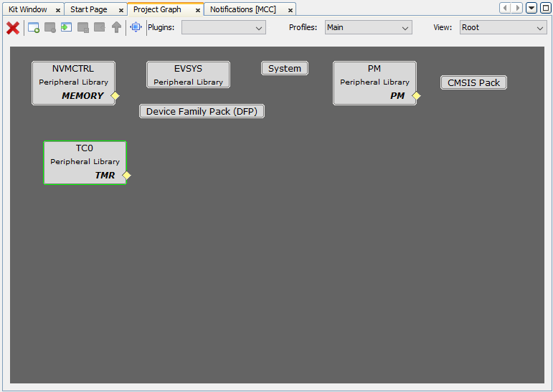Open the Notifications [MCC] tab
This screenshot has width=553, height=392.
[x=242, y=9]
